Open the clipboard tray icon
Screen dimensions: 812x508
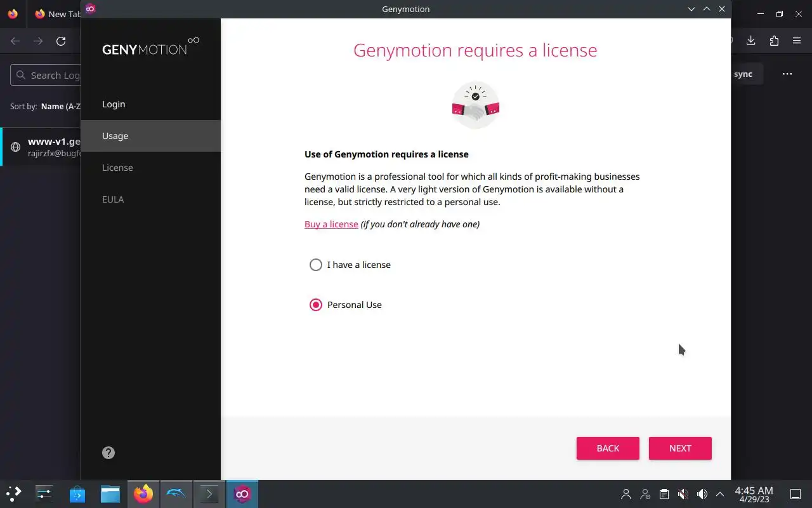664,494
